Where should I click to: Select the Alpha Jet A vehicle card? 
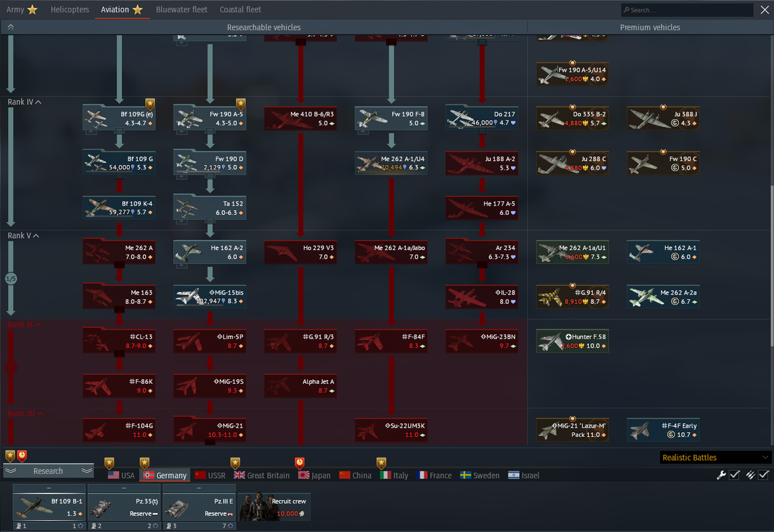pos(301,386)
